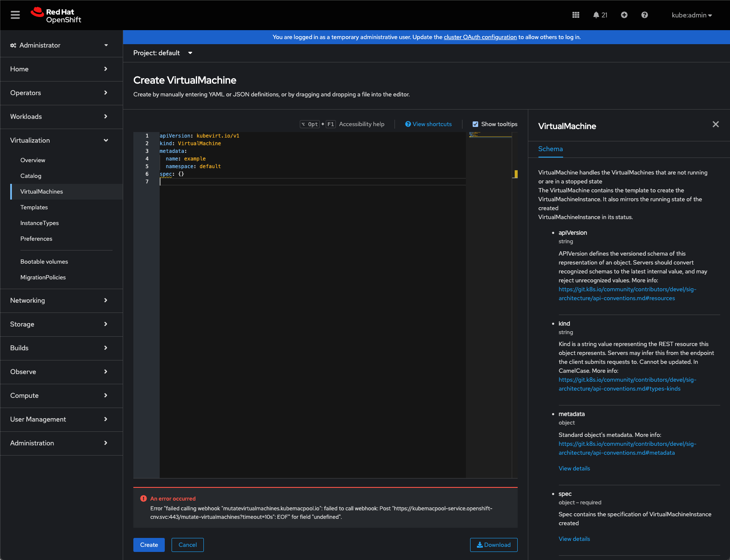Open metadata api-conventions link
730x560 pixels.
[x=627, y=448]
